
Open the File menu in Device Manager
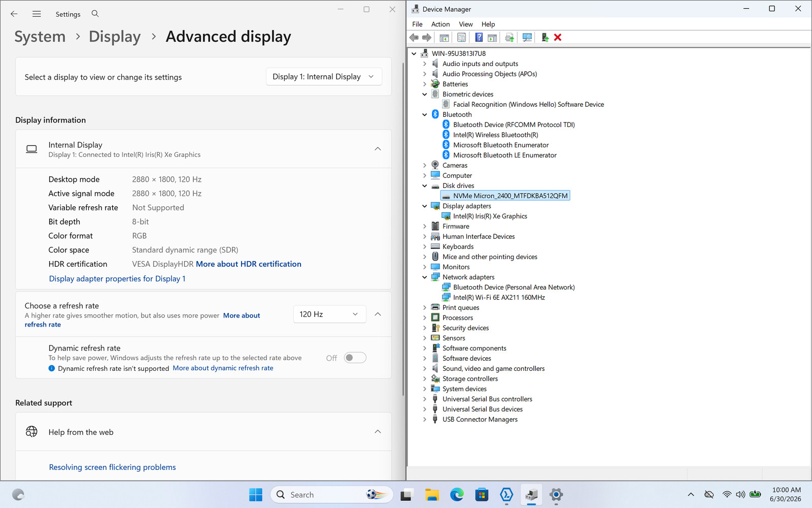[417, 24]
